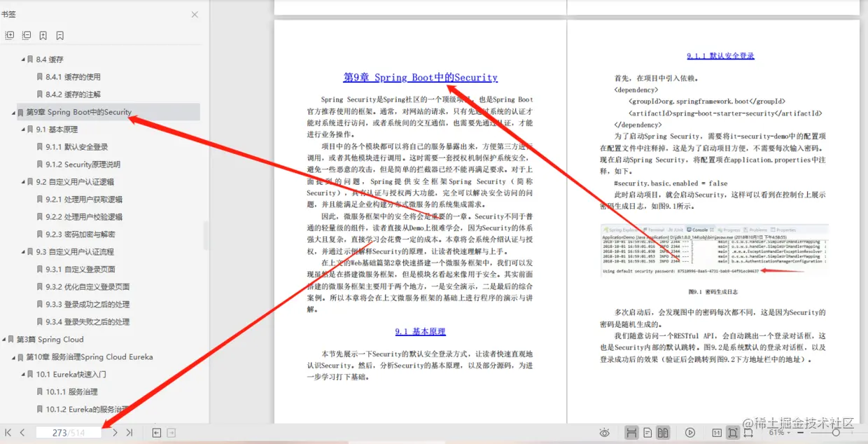This screenshot has width=868, height=444.
Task: Click the bookmark flag icon beside 9.2 自定义用户认证逻辑
Action: tap(30, 182)
